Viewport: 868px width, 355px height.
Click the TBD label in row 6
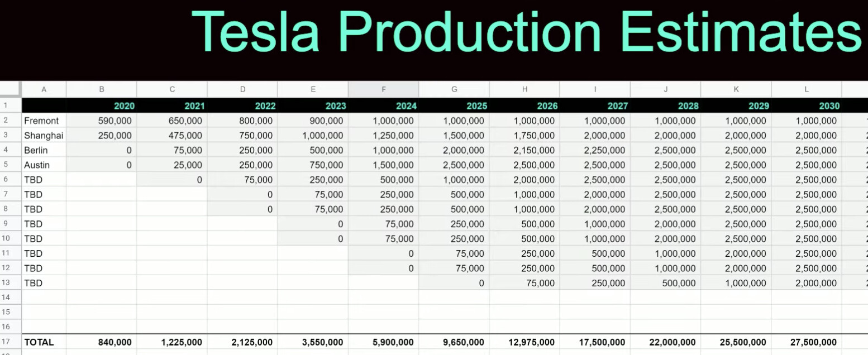(x=44, y=180)
